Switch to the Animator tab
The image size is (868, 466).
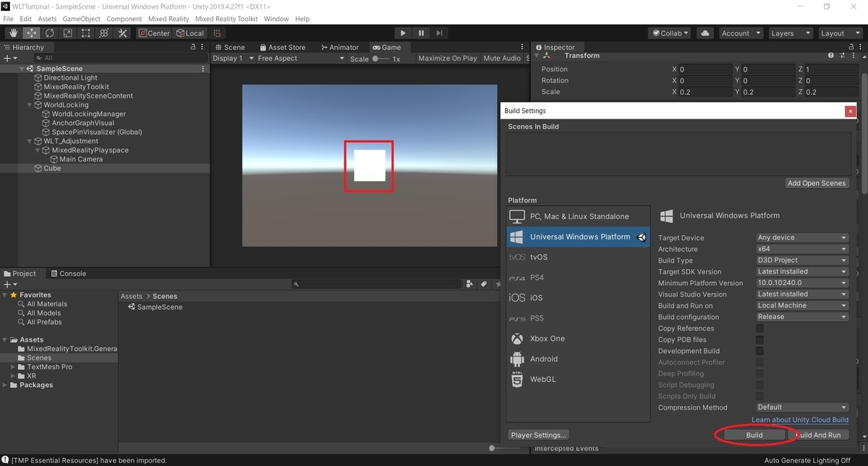[339, 47]
